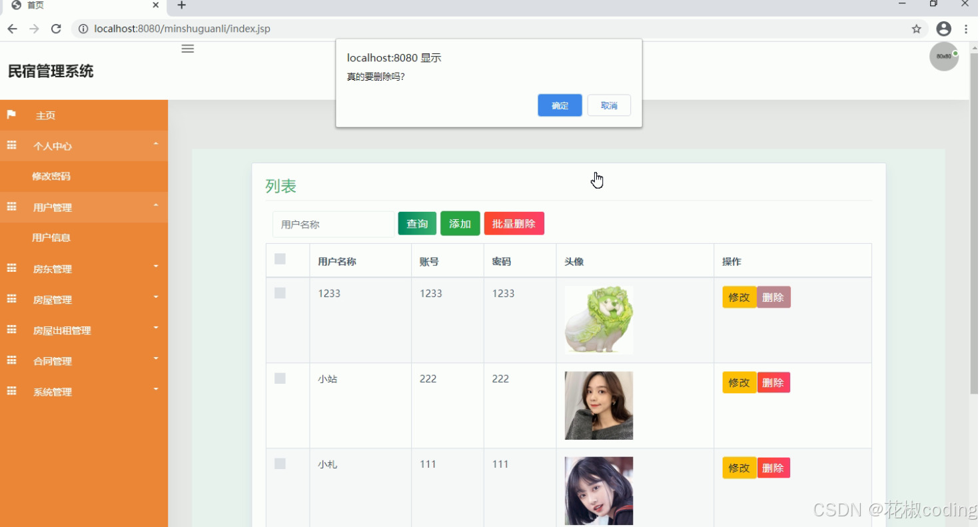Viewport: 980px width, 527px height.
Task: Click the hamburger menu icon at top
Action: tap(187, 48)
